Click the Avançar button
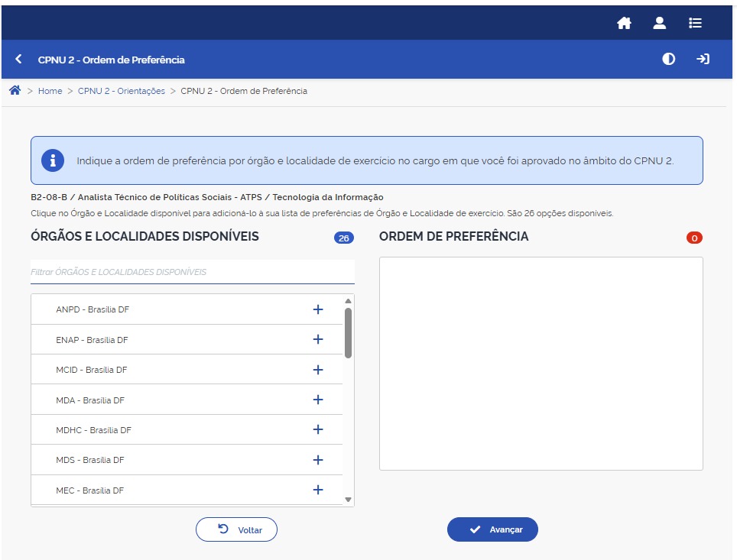The width and height of the screenshot is (737, 560). 492,529
